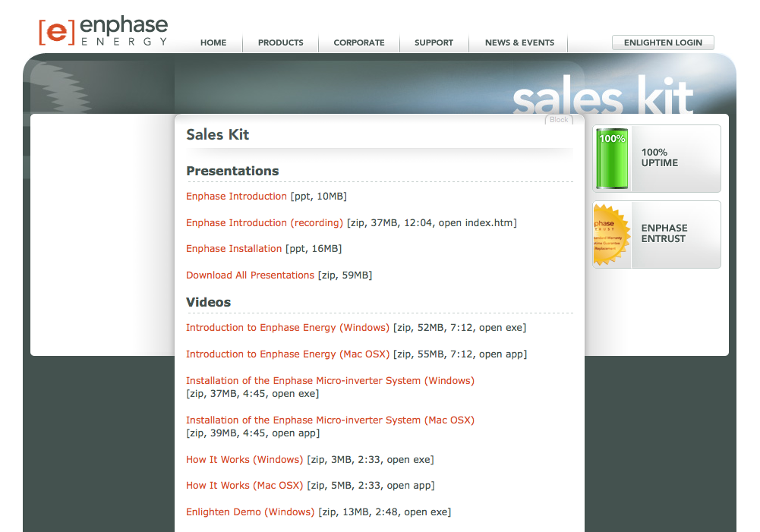Click '[zip, 3MB, 2:33, open exe]' text
760x532 pixels.
tap(371, 459)
